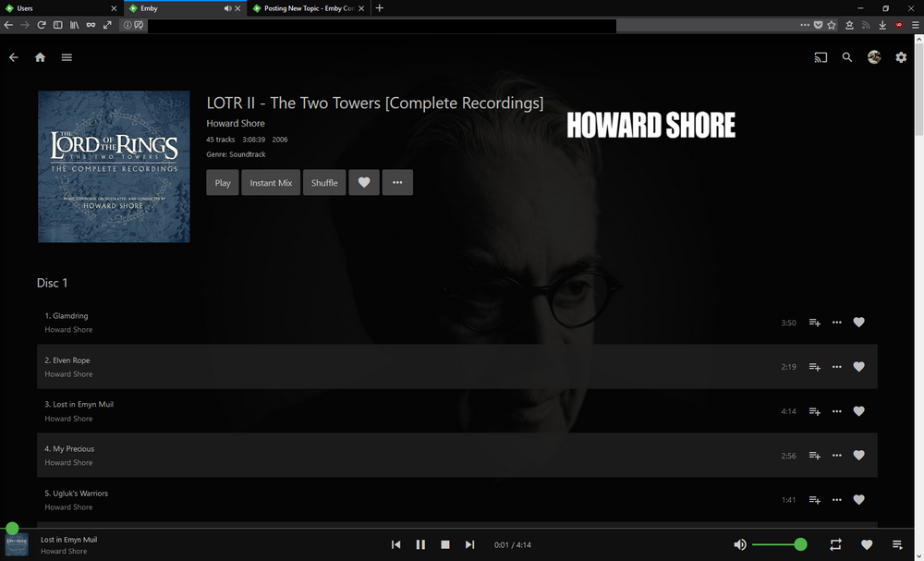Favorite the My Precious track
This screenshot has width=924, height=561.
(x=858, y=456)
